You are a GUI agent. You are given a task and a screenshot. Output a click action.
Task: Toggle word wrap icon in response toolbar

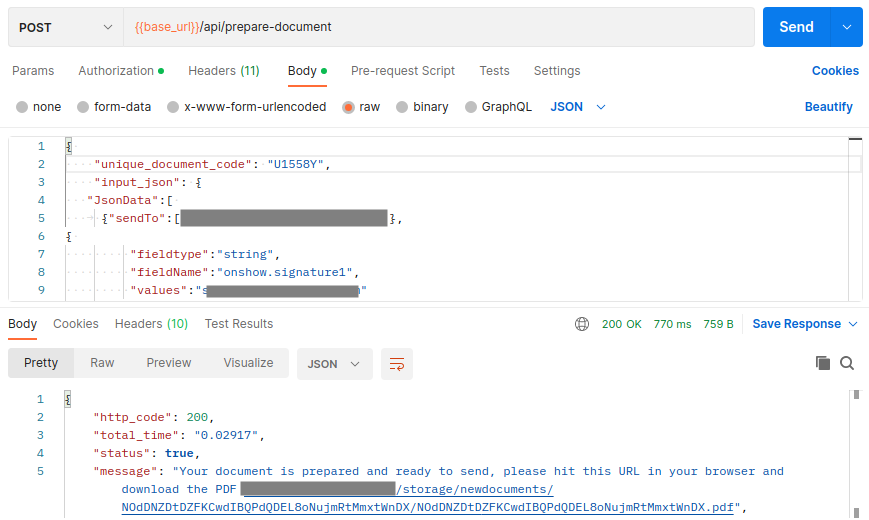click(x=397, y=364)
